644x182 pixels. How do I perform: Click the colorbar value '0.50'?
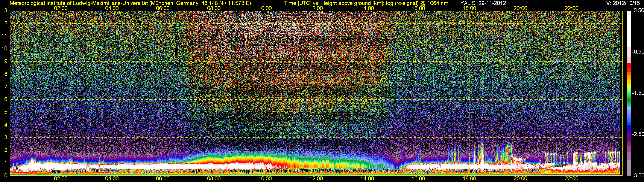pyautogui.click(x=639, y=10)
